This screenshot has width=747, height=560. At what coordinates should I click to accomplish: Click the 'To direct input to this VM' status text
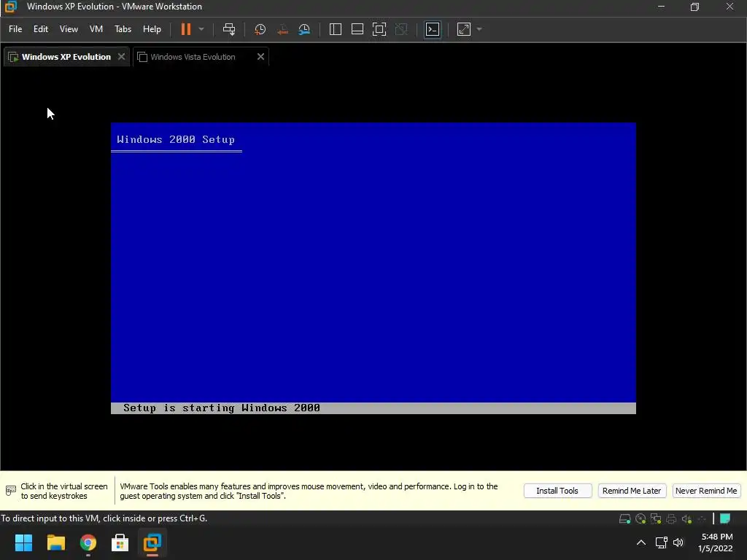pos(104,518)
